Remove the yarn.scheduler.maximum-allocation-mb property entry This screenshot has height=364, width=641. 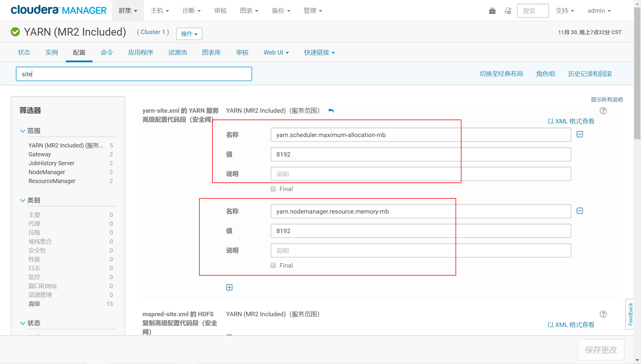pyautogui.click(x=580, y=134)
